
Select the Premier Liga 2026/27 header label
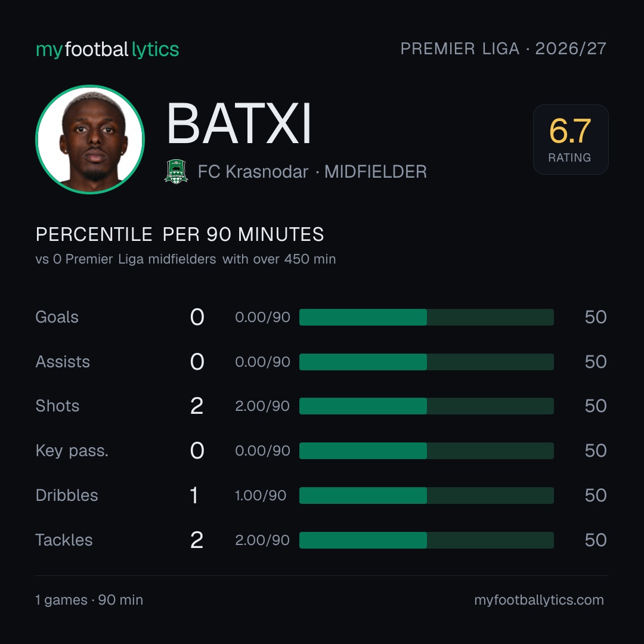[503, 48]
